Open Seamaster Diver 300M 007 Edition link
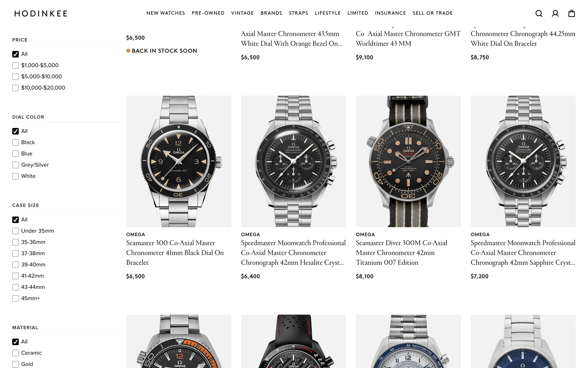Screen dimensions: 588x368 (401, 253)
